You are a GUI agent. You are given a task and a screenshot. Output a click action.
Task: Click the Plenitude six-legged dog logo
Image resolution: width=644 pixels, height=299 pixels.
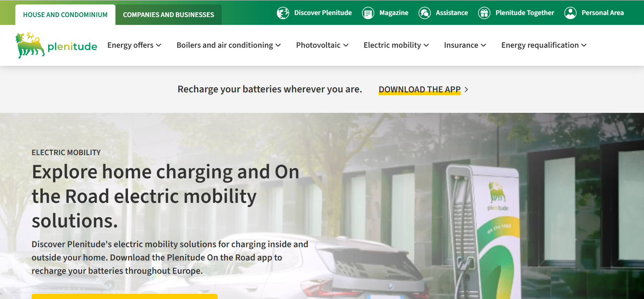point(30,45)
